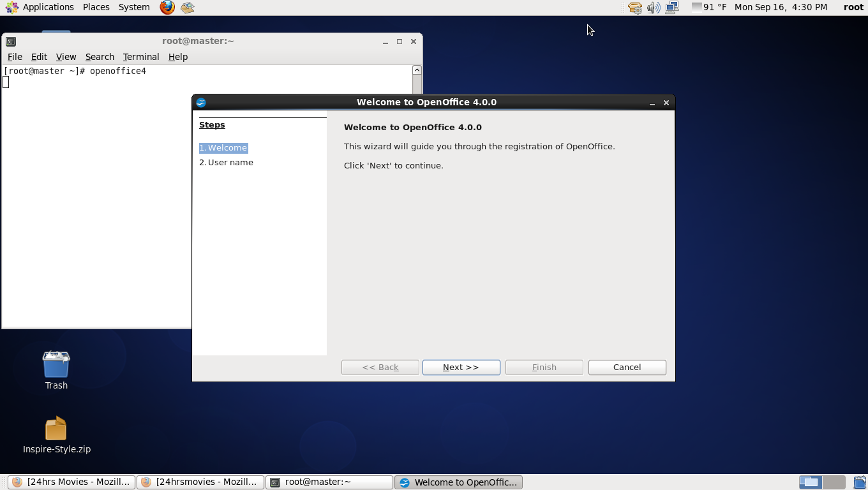Viewport: 868px width, 490px height.
Task: Click the volume speaker icon
Action: click(x=654, y=8)
